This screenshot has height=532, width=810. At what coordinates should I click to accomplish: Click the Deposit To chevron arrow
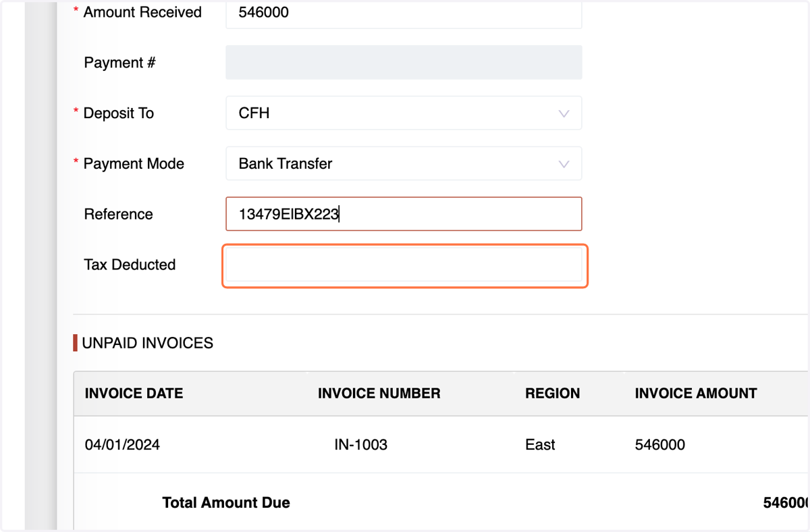tap(564, 113)
